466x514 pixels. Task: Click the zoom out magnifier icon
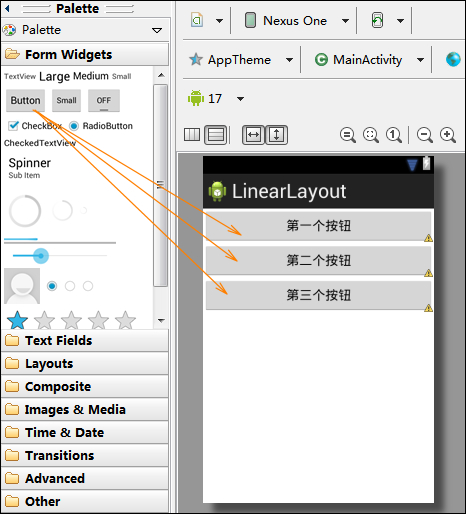425,135
